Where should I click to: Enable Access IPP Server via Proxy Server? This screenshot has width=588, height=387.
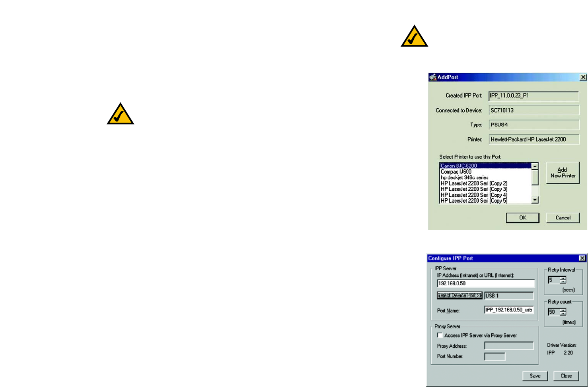tap(440, 335)
